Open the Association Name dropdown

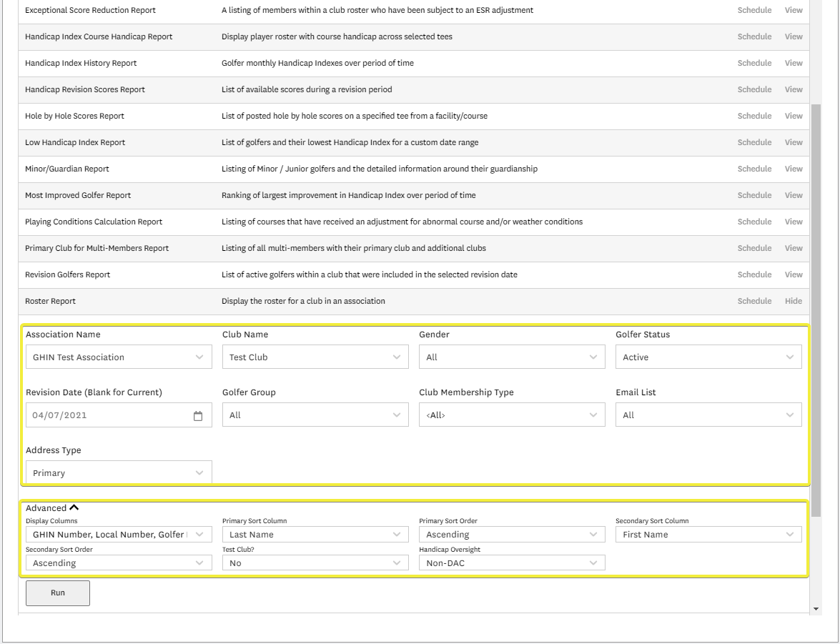[119, 357]
